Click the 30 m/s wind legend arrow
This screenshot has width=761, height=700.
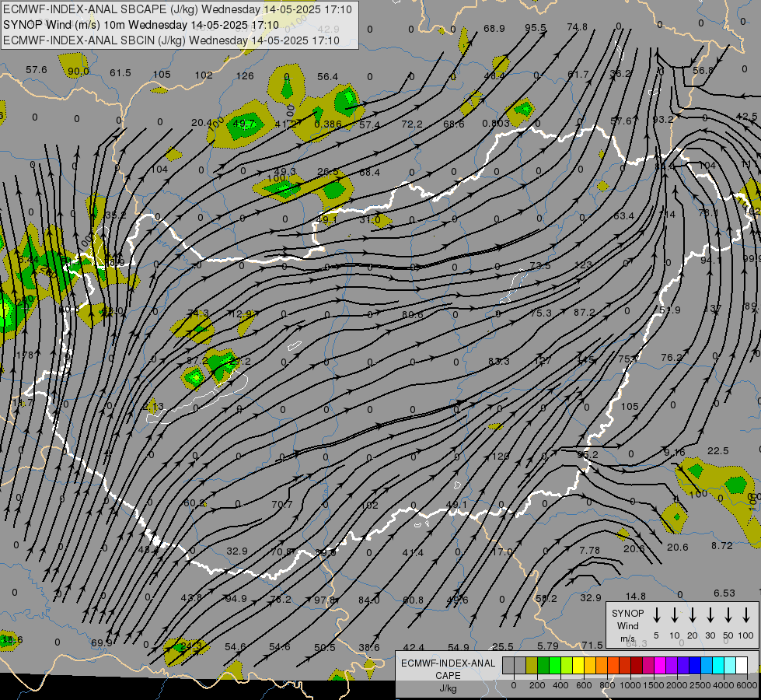[710, 614]
